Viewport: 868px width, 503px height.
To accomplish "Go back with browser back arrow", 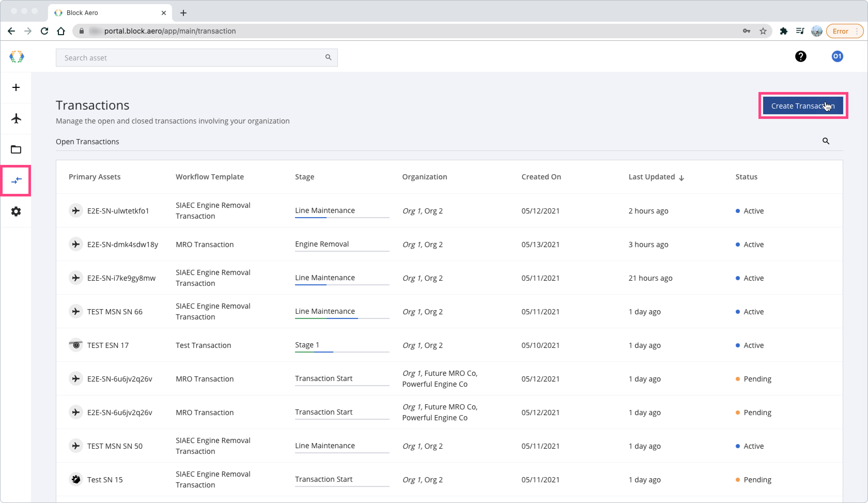I will coord(11,31).
